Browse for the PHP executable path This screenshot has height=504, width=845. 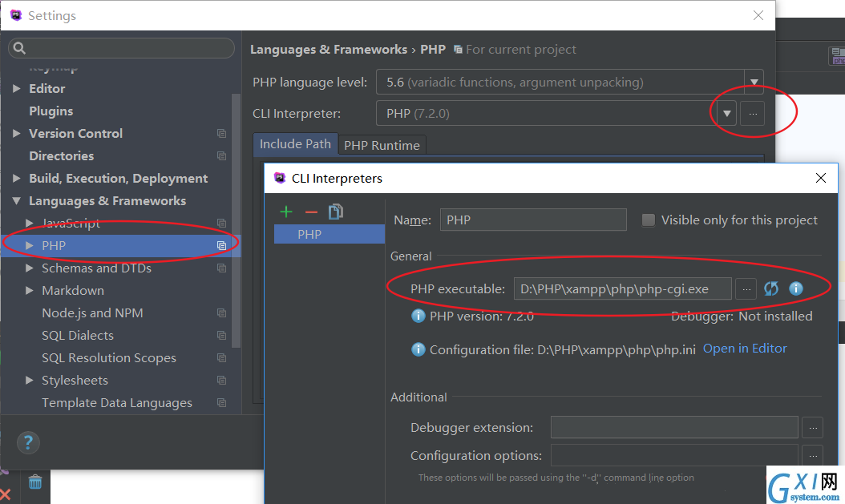pos(746,288)
